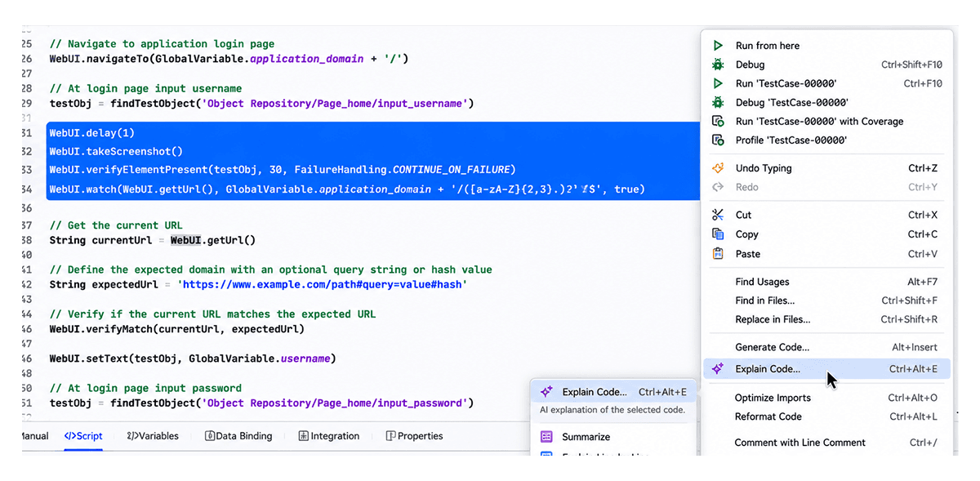Screen dimensions: 980x481
Task: Open the Integration tab
Action: click(x=329, y=436)
